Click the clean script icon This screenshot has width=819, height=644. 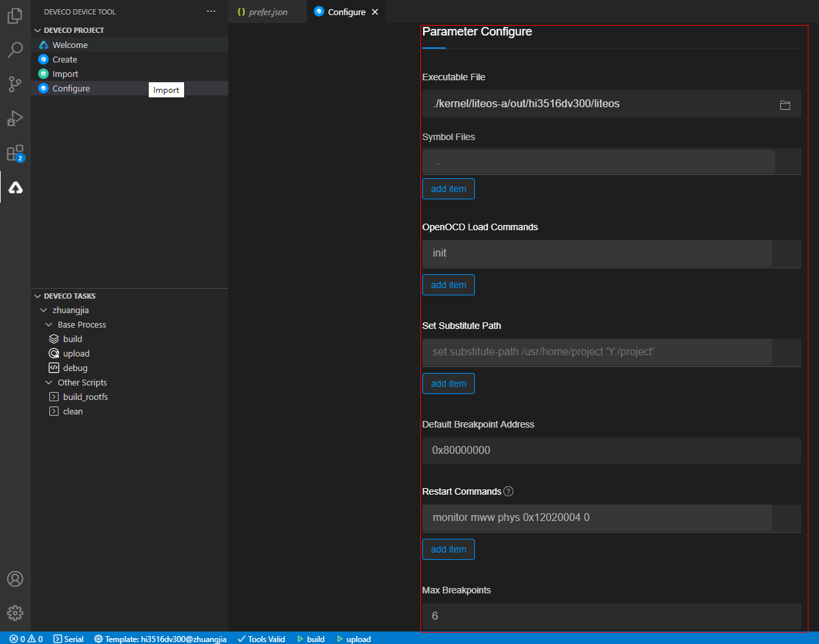coord(54,411)
